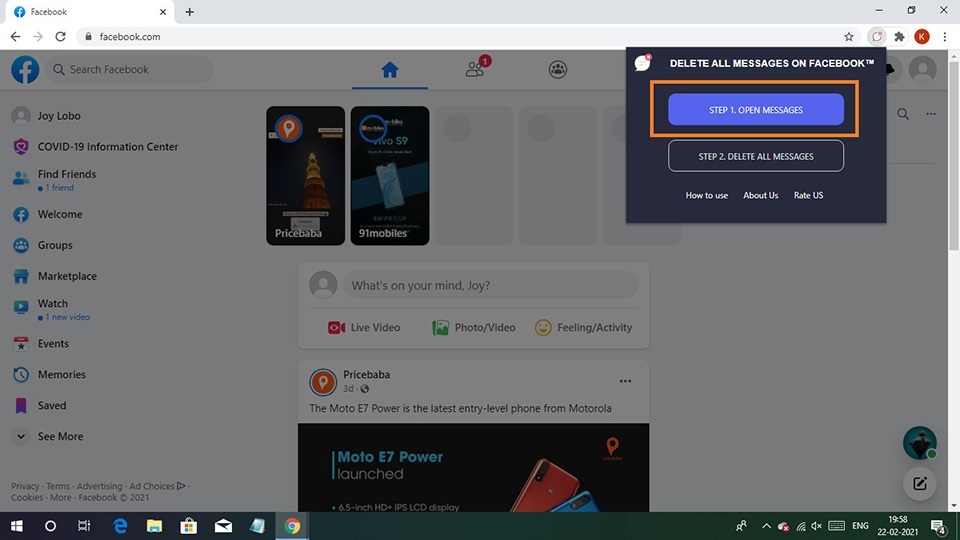The height and width of the screenshot is (540, 960).
Task: Open Cookies footer link
Action: 27,497
